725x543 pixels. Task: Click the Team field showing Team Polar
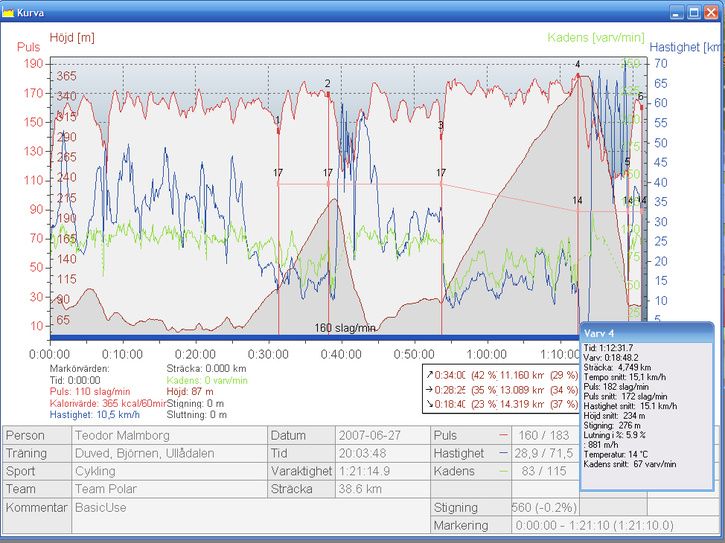(x=169, y=490)
